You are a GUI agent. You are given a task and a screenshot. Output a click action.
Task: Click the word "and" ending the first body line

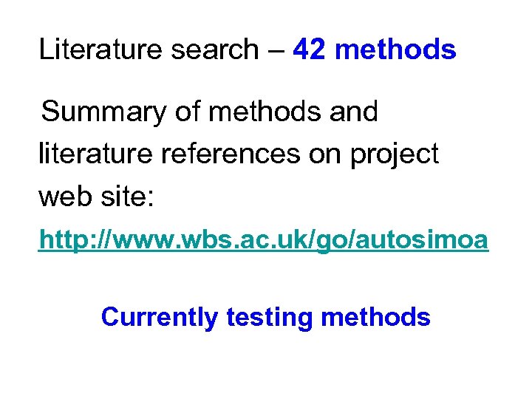352,112
